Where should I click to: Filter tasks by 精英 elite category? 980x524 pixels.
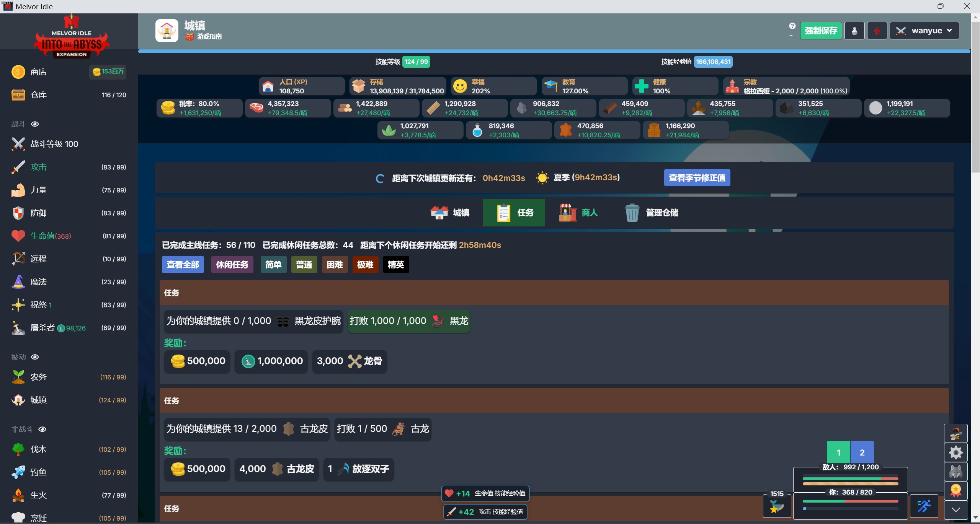(x=396, y=265)
